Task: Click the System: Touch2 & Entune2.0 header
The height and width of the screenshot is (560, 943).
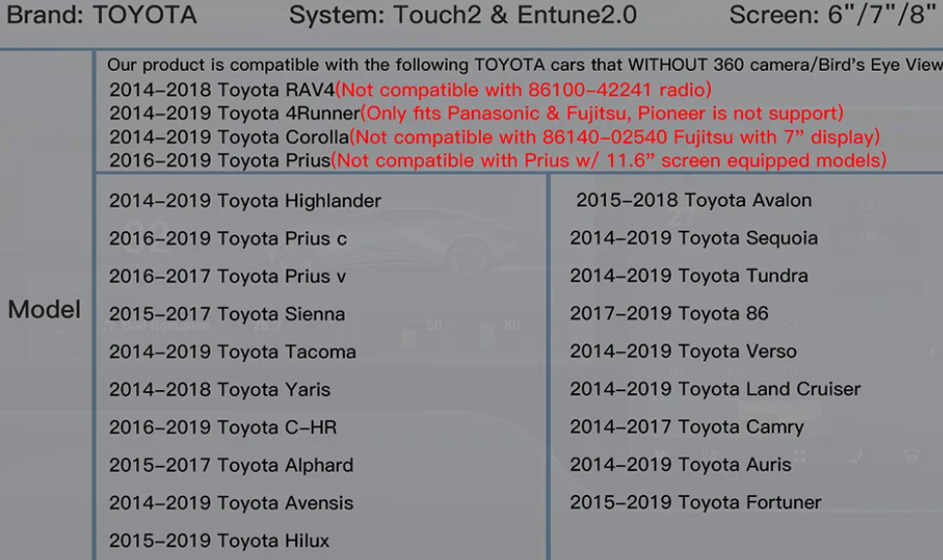Action: pos(462,16)
